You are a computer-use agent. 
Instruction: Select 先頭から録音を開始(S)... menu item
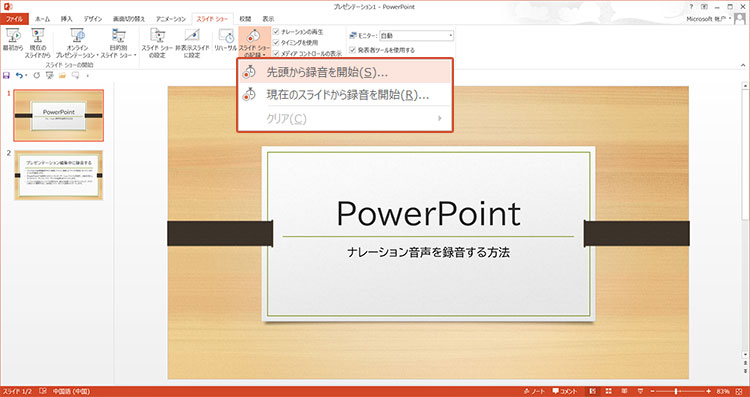pos(344,72)
